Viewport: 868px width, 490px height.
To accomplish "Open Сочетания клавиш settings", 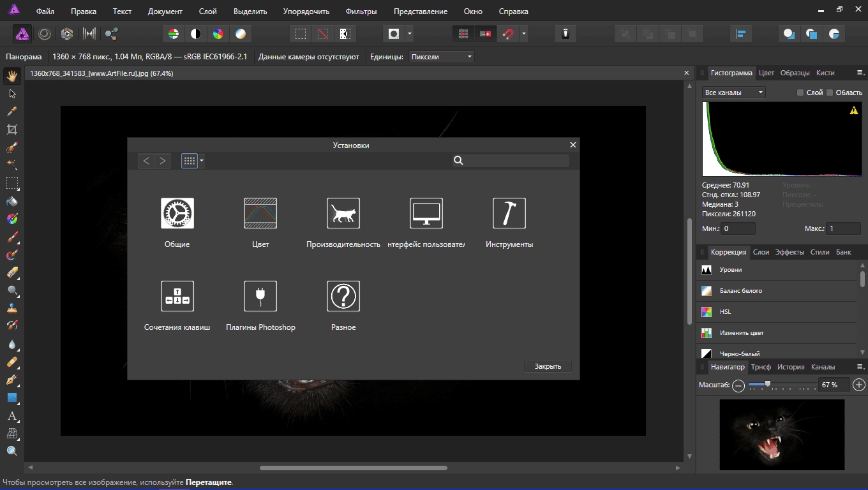I will coord(177,305).
